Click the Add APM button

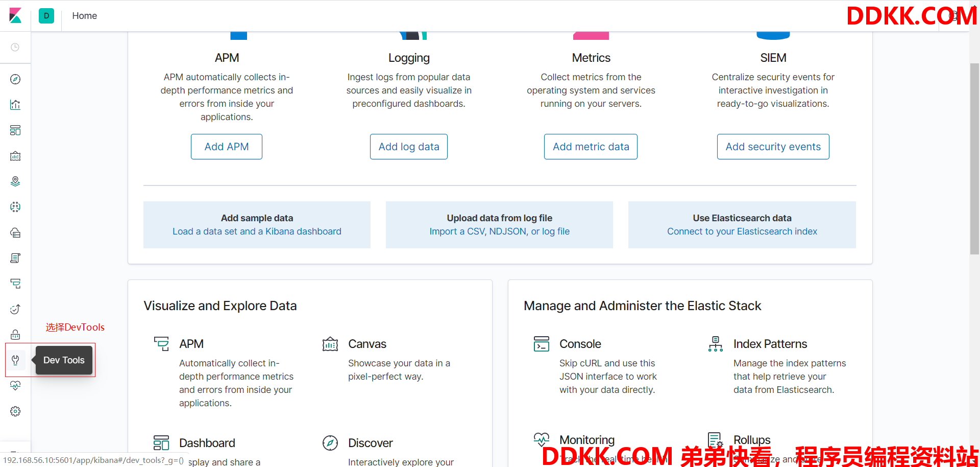[x=227, y=147]
